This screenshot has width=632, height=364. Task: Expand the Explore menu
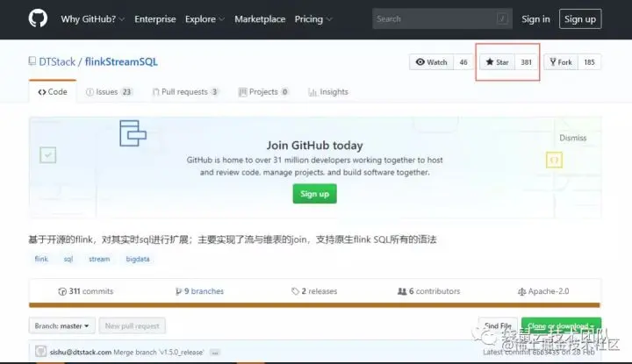tap(205, 19)
